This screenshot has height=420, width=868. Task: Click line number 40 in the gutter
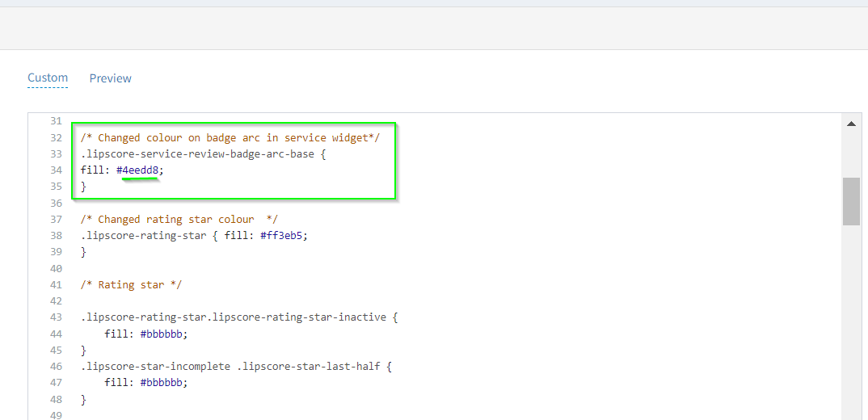pyautogui.click(x=56, y=268)
